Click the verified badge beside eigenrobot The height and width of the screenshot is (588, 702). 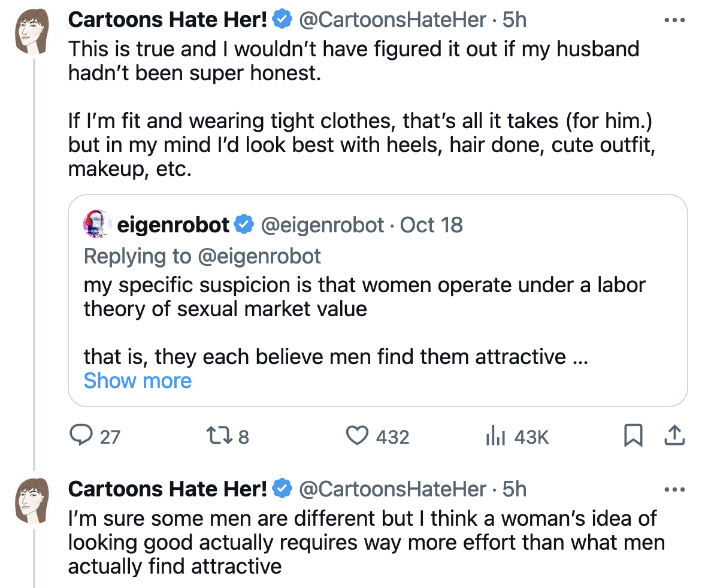243,225
